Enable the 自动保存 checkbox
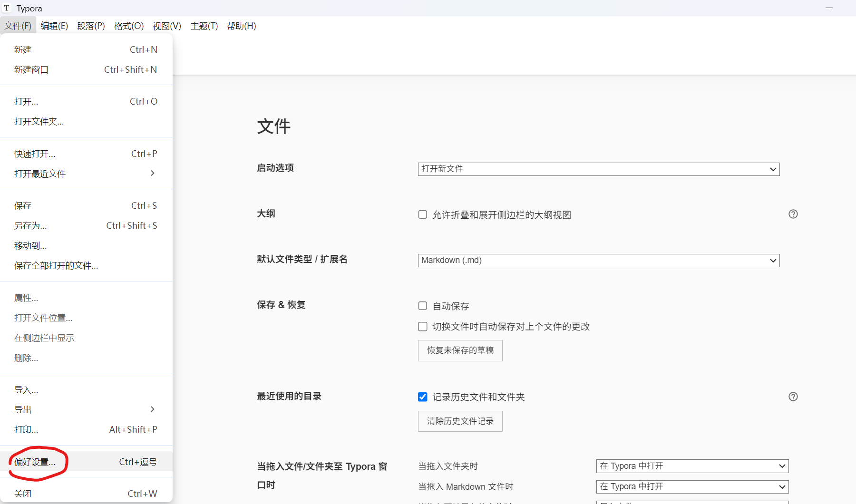856x504 pixels. point(422,306)
